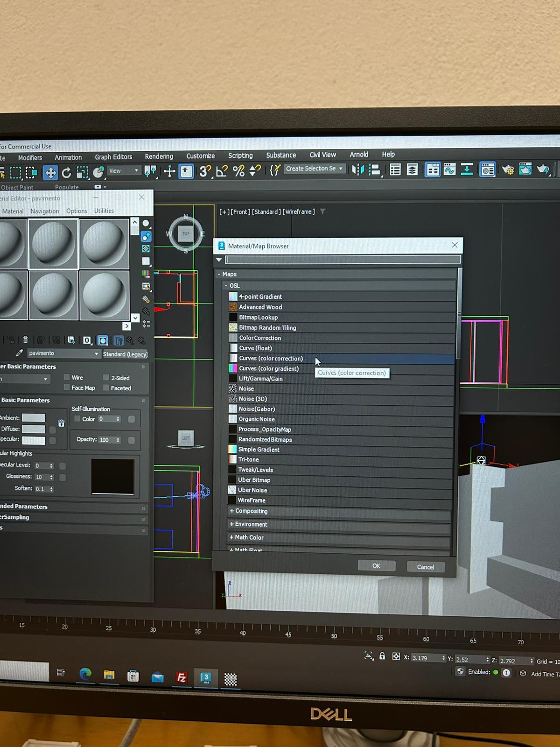This screenshot has width=560, height=747.
Task: Open the Curve Editor from toolbar
Action: pos(450,169)
